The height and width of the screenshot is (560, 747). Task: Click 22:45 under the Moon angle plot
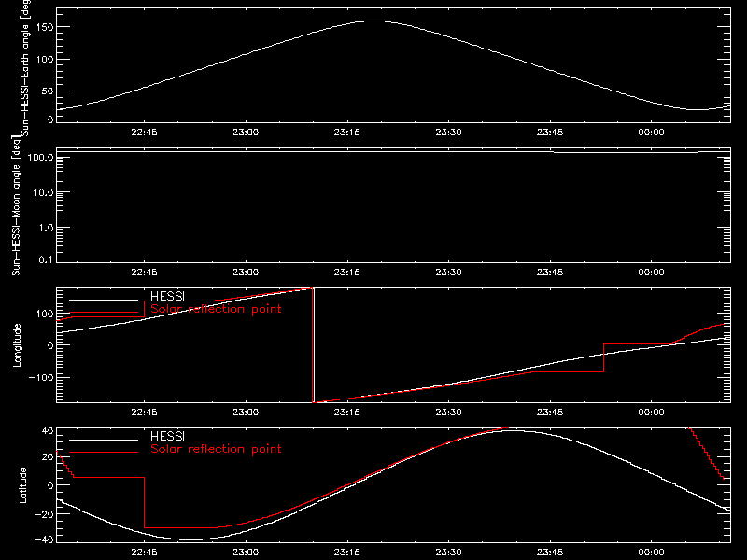pyautogui.click(x=145, y=273)
